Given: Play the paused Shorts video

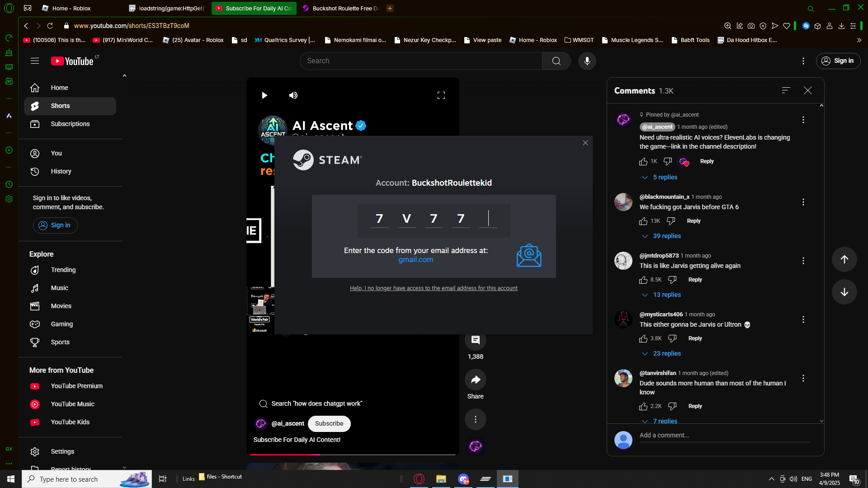Looking at the screenshot, I should 264,95.
